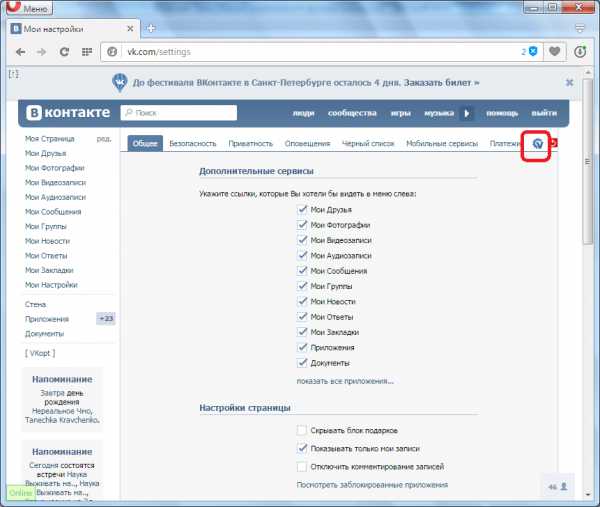Toggle the Документы checkbox
The width and height of the screenshot is (600, 507).
[x=302, y=362]
